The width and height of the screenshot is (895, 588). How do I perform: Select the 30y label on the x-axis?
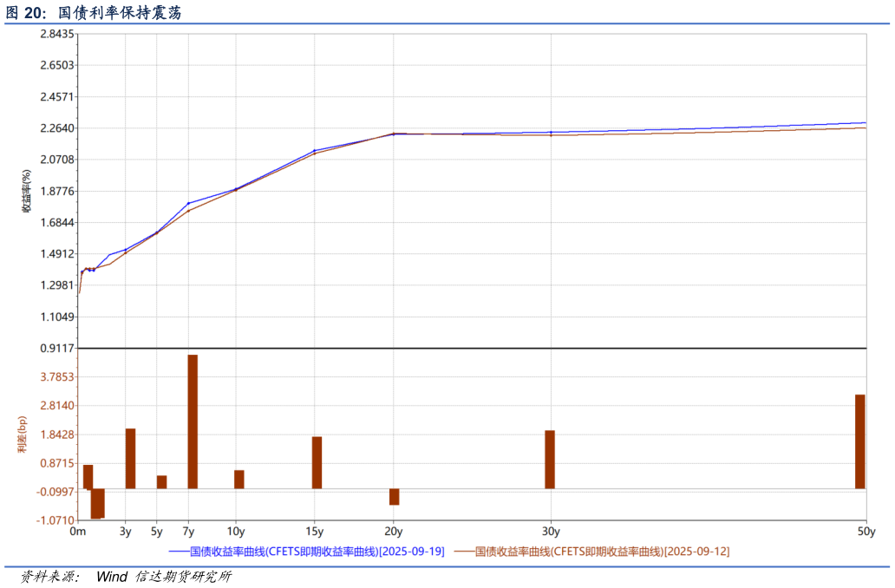(x=550, y=531)
